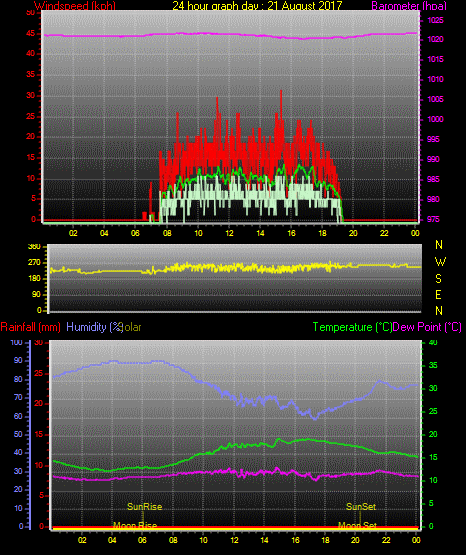
Task: Click the Barometer (hpa) axis label
Action: tap(409, 6)
